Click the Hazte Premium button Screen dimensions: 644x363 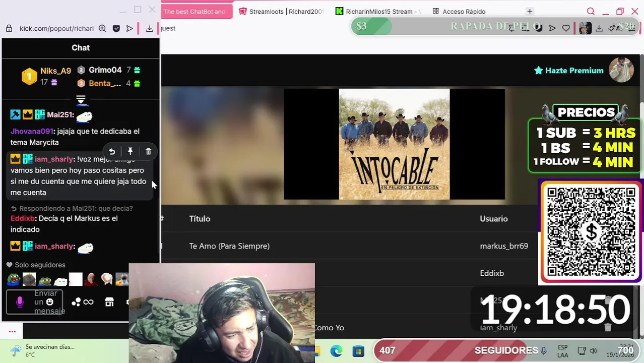[568, 71]
